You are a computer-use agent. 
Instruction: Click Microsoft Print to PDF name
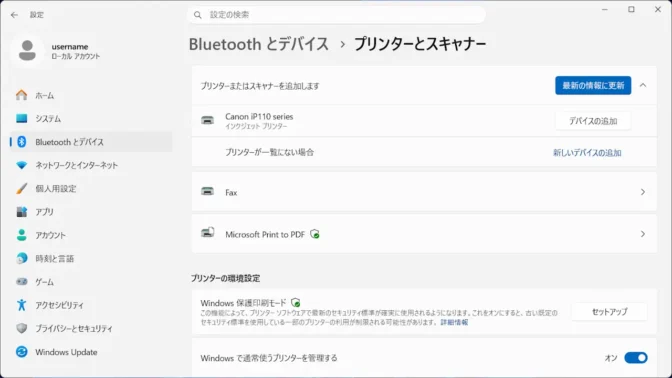tap(265, 234)
